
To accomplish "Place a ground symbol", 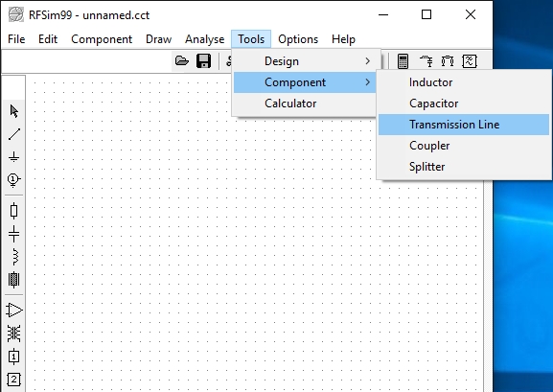I will [x=14, y=156].
